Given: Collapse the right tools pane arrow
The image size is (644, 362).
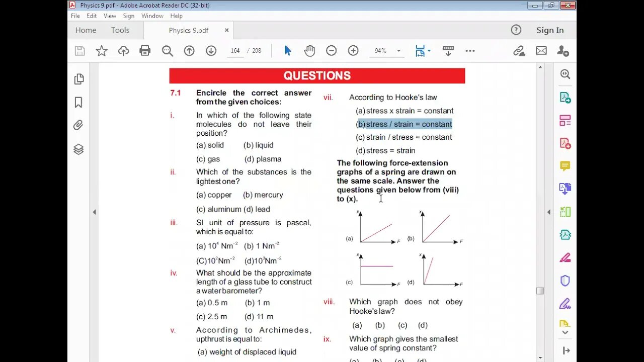Looking at the screenshot, I should (548, 212).
